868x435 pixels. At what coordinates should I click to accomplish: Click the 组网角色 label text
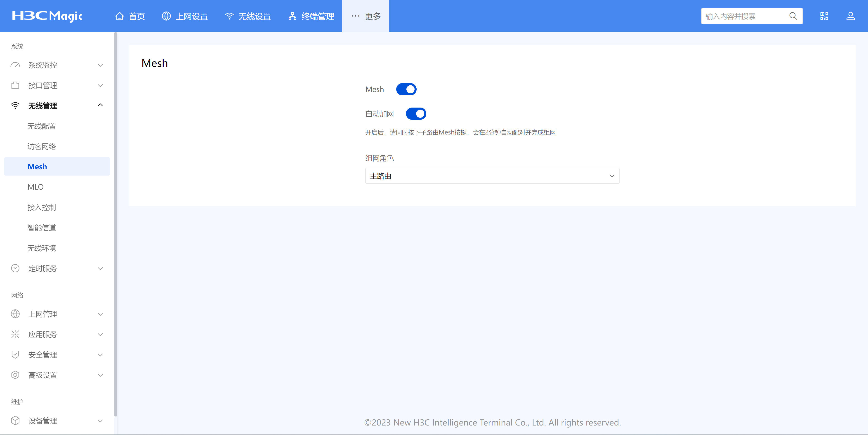(x=380, y=158)
